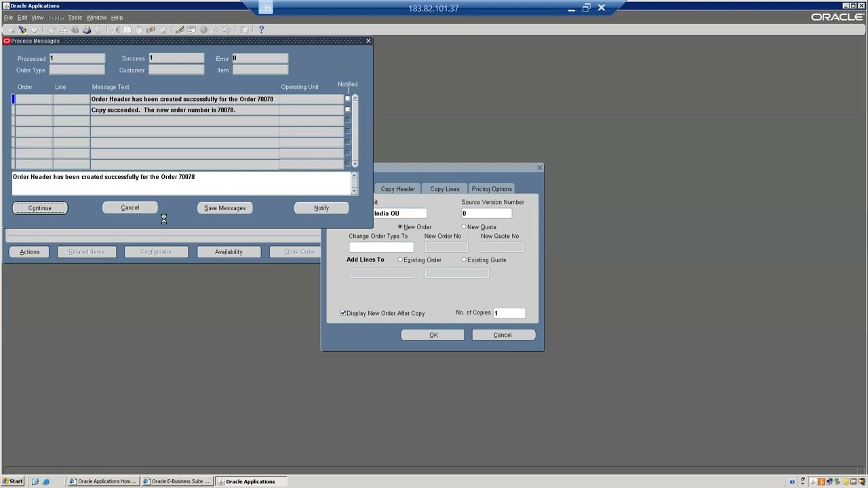Click the pin icon on remote connection bar

(x=266, y=8)
